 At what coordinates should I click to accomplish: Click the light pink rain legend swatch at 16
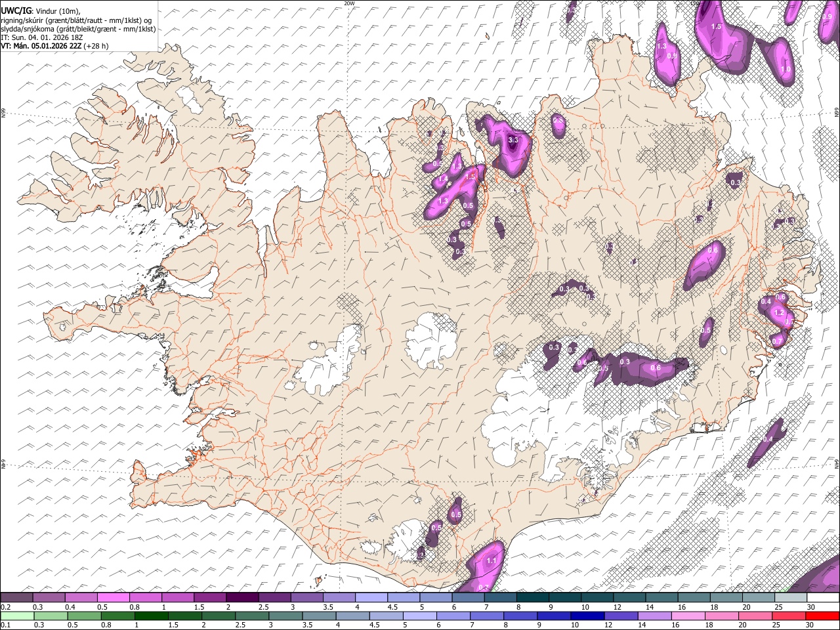[688, 616]
